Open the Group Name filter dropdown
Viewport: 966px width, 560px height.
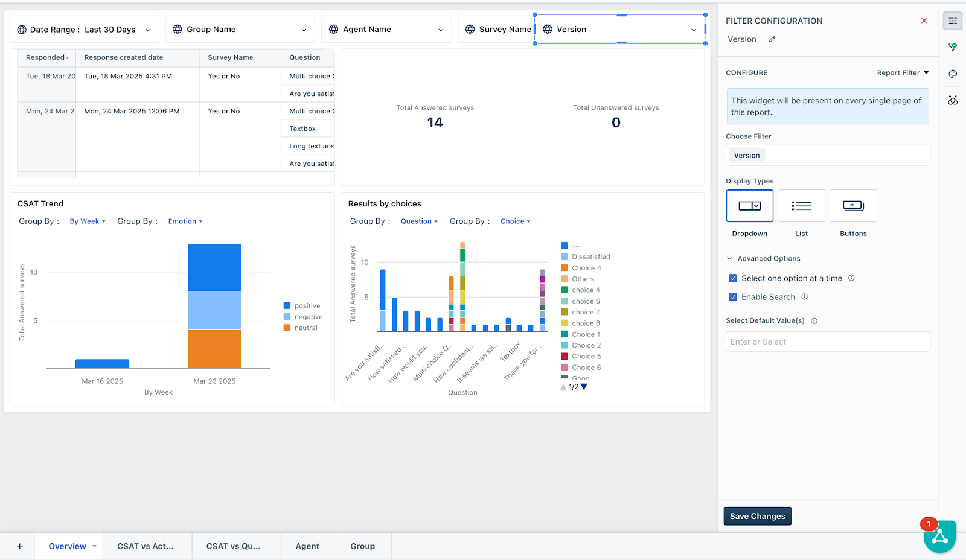coord(240,29)
